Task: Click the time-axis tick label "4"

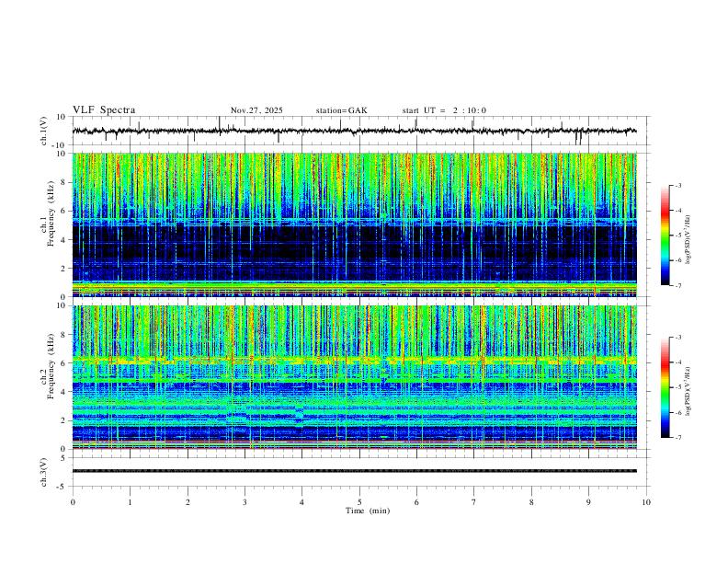Action: pyautogui.click(x=302, y=502)
